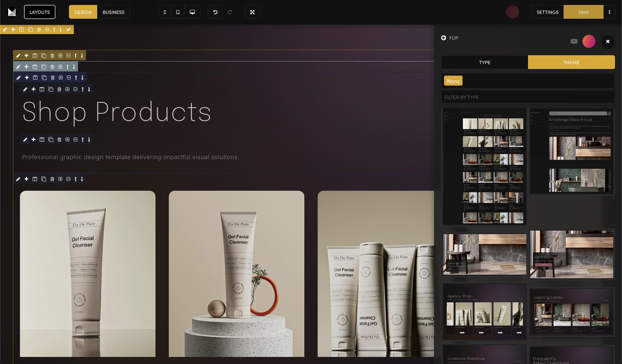Click the YouTube video help icon

tap(574, 41)
